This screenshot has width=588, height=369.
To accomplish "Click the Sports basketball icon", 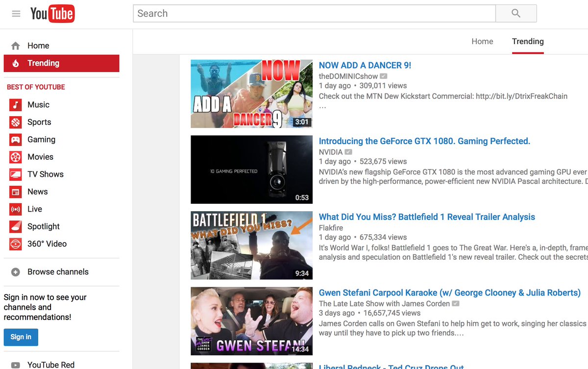I will pos(16,122).
